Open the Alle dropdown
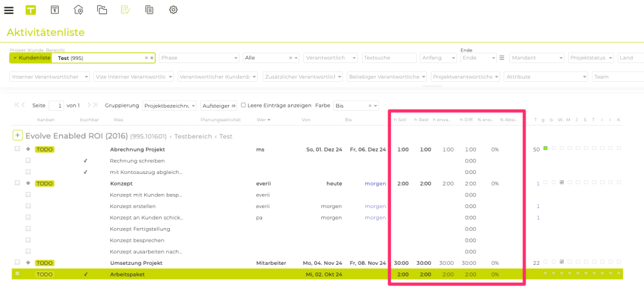This screenshot has height=288, width=644. tap(271, 58)
